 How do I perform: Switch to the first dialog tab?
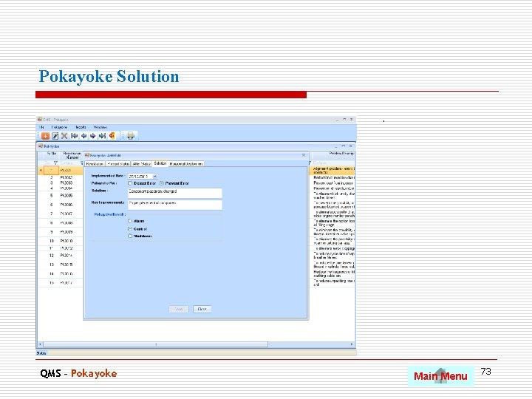tap(95, 164)
